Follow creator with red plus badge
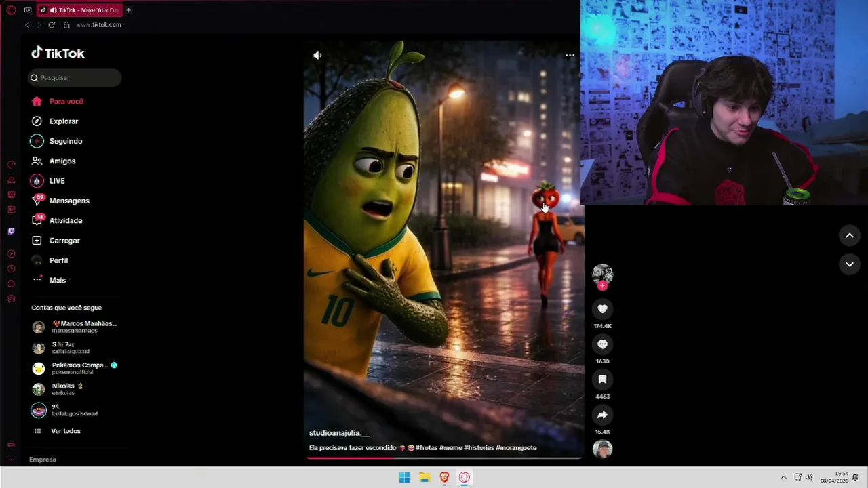 click(602, 286)
